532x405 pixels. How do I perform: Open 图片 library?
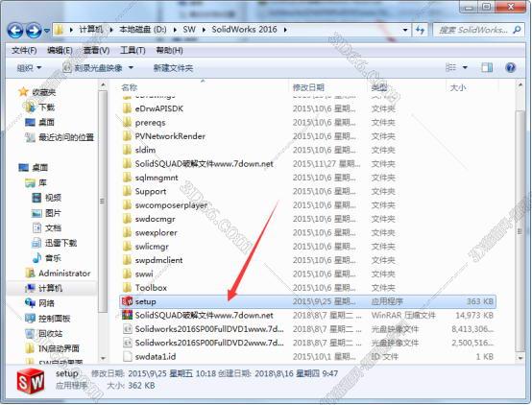47,213
